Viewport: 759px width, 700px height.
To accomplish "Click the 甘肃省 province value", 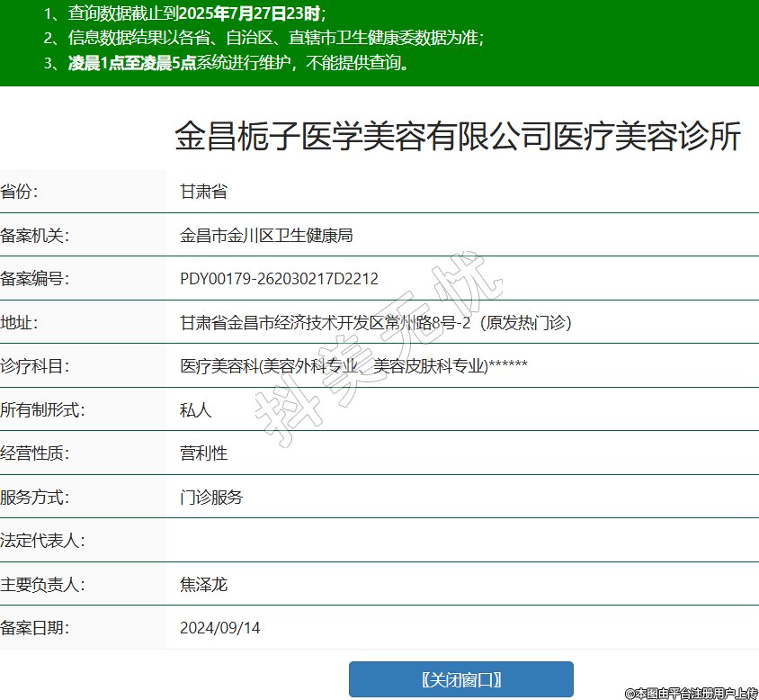I will (x=203, y=192).
